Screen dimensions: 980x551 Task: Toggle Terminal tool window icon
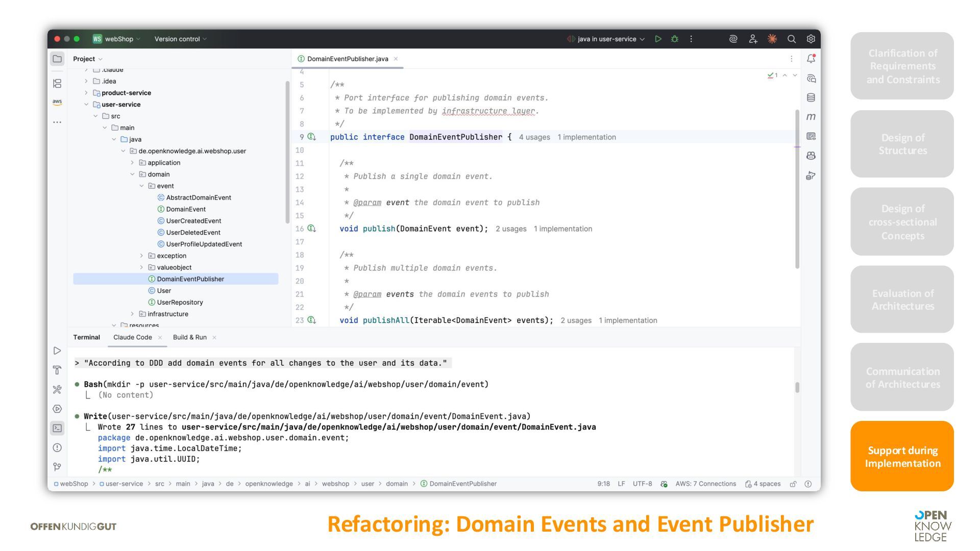pyautogui.click(x=57, y=428)
